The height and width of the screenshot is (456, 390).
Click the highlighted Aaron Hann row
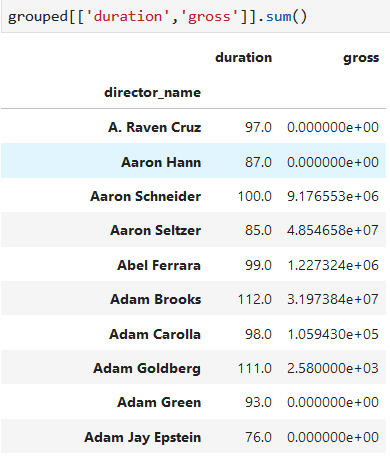click(193, 161)
